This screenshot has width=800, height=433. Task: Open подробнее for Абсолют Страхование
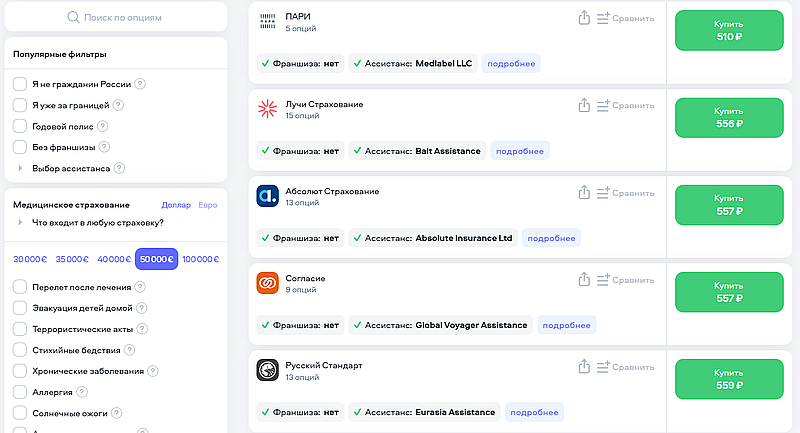tap(552, 238)
